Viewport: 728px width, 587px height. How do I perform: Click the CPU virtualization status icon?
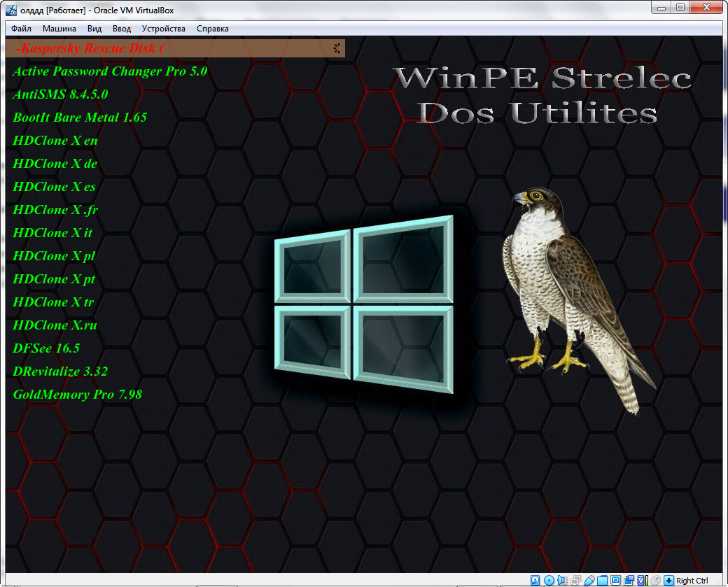[643, 580]
